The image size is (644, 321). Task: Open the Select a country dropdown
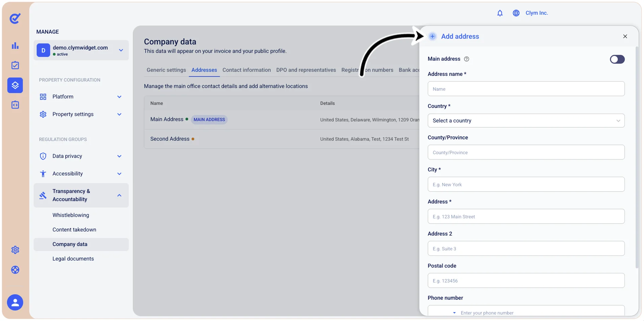coord(526,121)
